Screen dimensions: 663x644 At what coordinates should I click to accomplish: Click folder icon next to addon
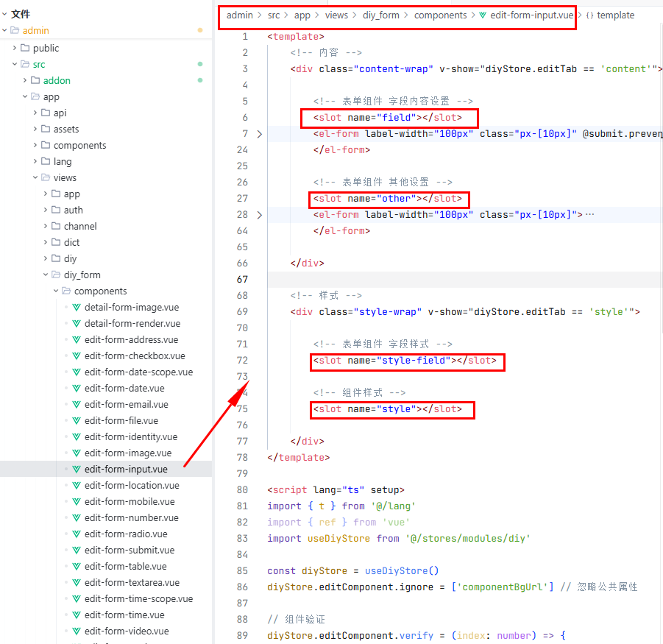coord(35,80)
